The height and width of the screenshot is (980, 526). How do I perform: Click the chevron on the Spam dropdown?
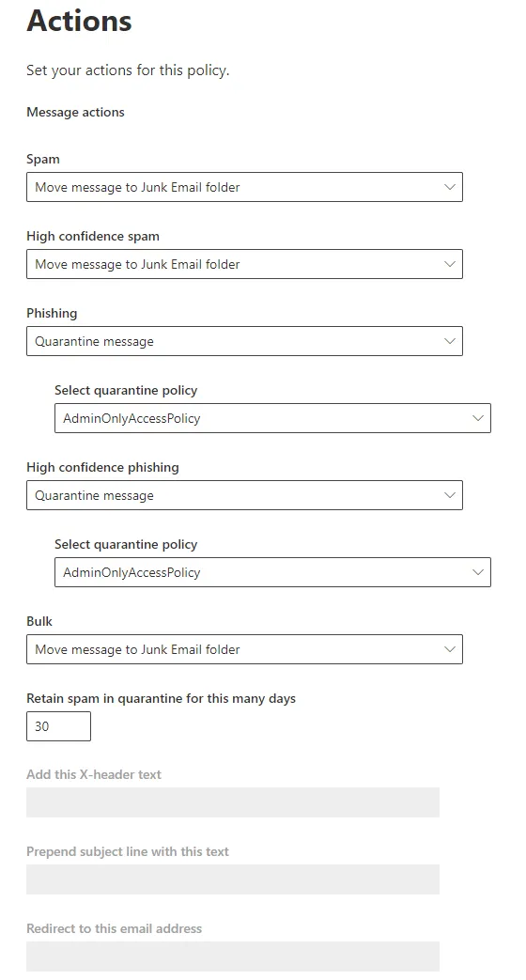click(x=449, y=187)
